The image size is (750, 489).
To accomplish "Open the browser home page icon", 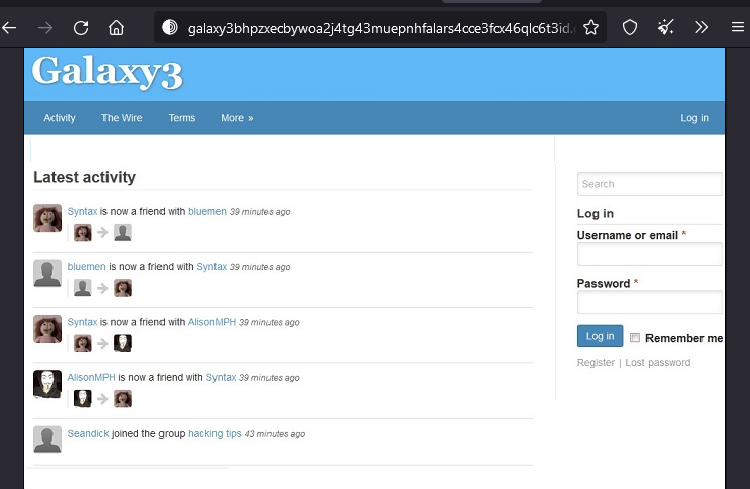I will 116,28.
